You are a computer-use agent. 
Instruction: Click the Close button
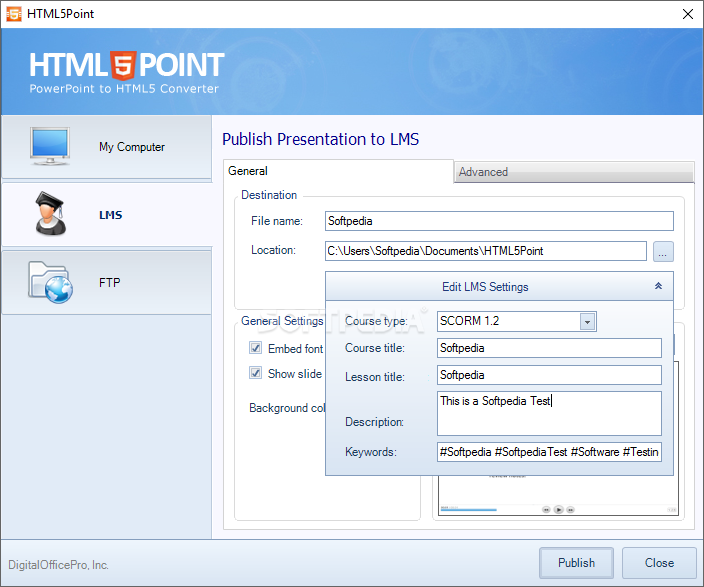tap(659, 563)
